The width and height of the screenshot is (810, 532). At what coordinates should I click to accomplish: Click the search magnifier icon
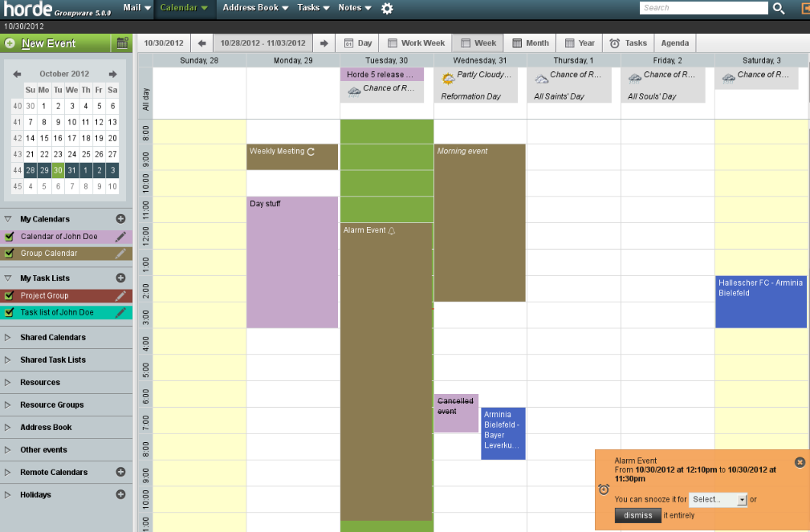(x=779, y=8)
